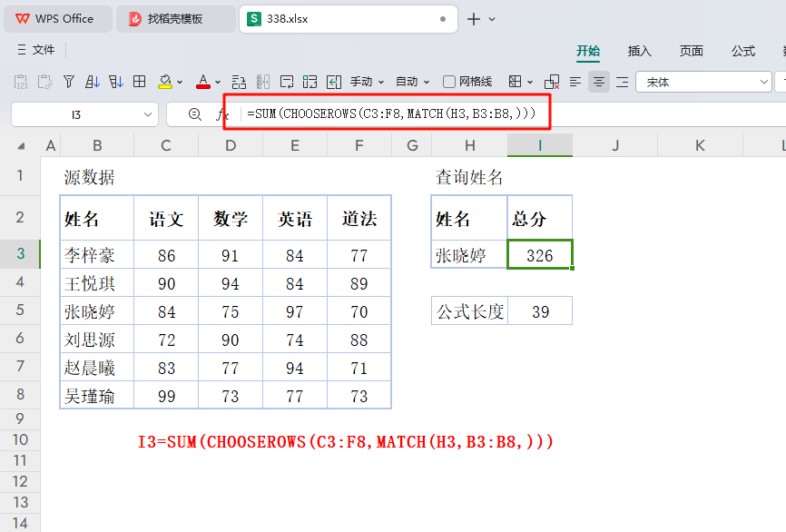Select column B header
Image resolution: width=786 pixels, height=532 pixels.
tap(97, 145)
